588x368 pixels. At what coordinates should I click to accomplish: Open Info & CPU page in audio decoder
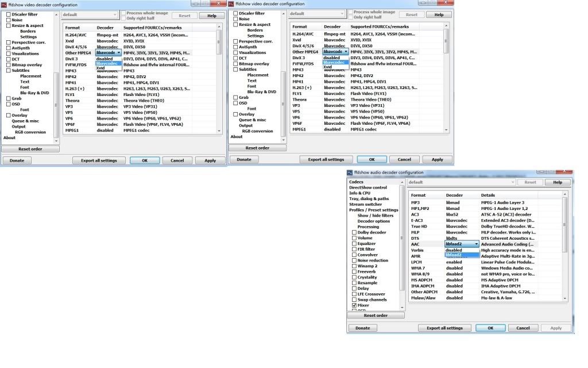(359, 193)
